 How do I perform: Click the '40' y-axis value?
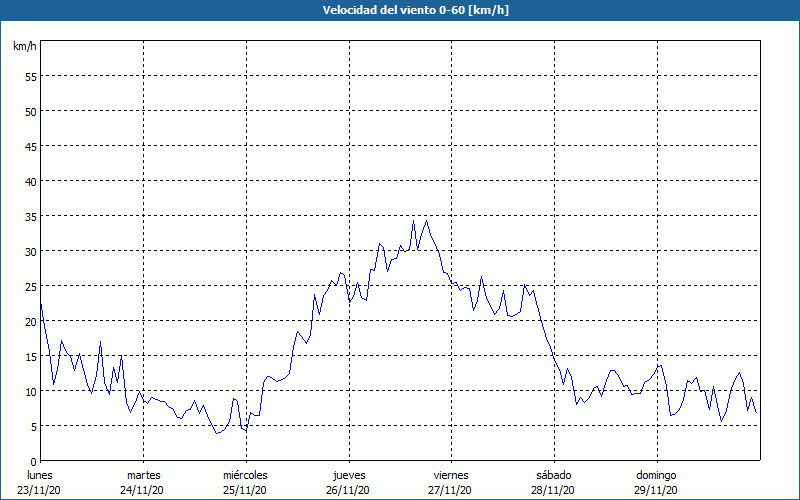tap(31, 182)
